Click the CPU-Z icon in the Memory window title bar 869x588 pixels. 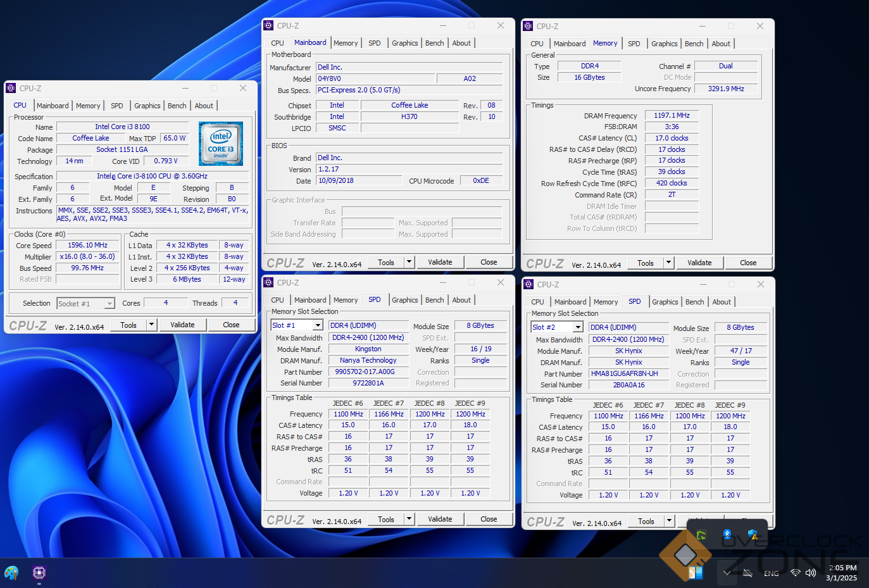(528, 26)
